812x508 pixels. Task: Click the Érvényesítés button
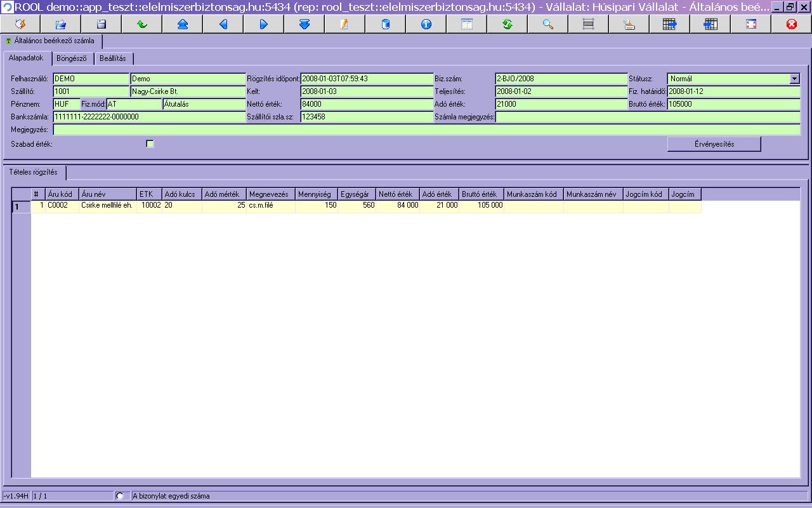tap(714, 144)
